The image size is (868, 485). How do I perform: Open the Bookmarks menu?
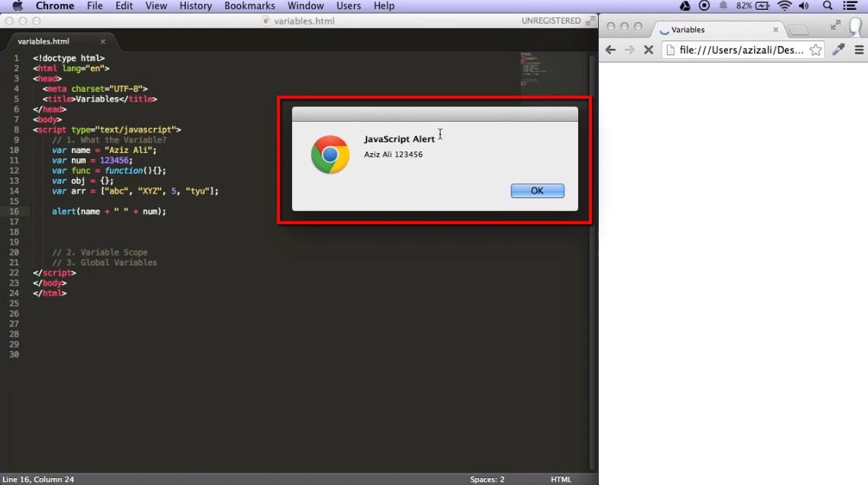(249, 6)
